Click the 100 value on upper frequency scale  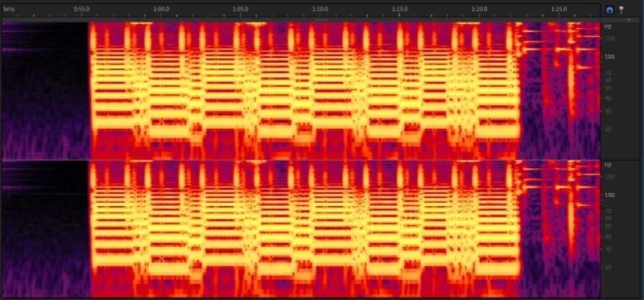click(x=609, y=56)
